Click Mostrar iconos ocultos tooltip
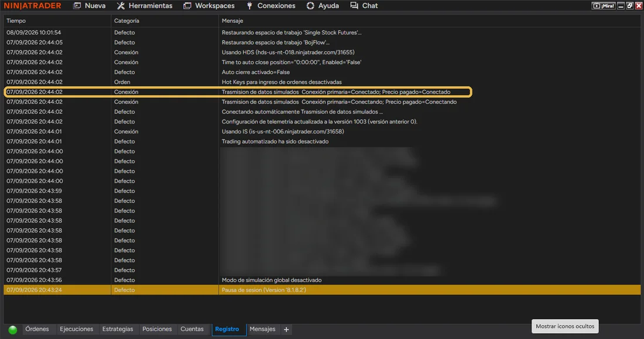644x339 pixels. coord(565,326)
